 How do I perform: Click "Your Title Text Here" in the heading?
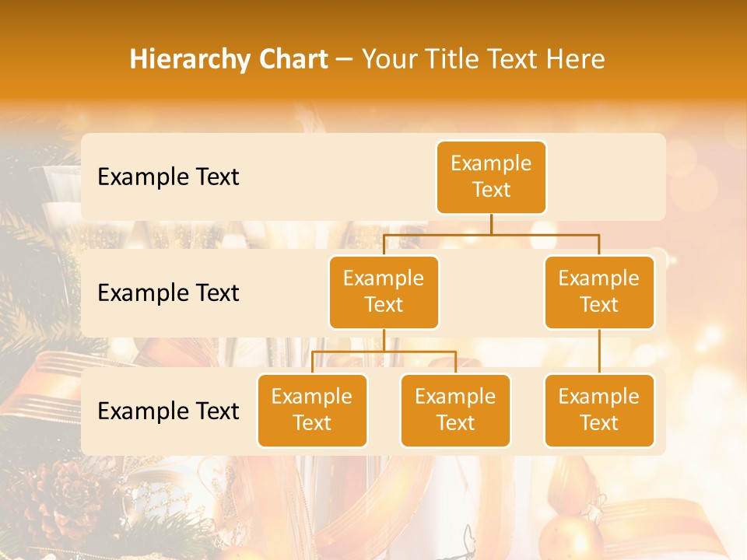pyautogui.click(x=483, y=59)
